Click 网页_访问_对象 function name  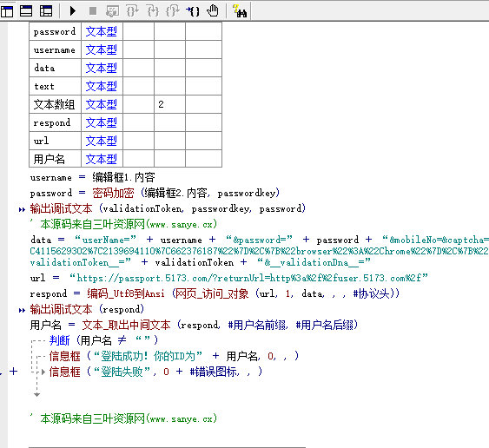tap(212, 293)
